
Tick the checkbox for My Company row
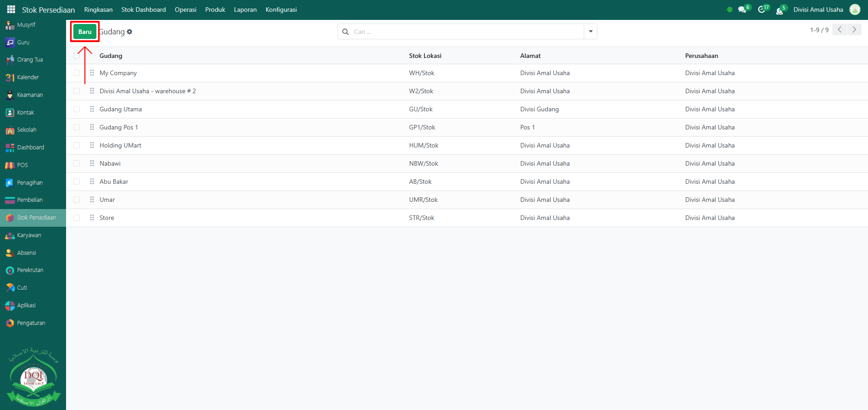76,73
